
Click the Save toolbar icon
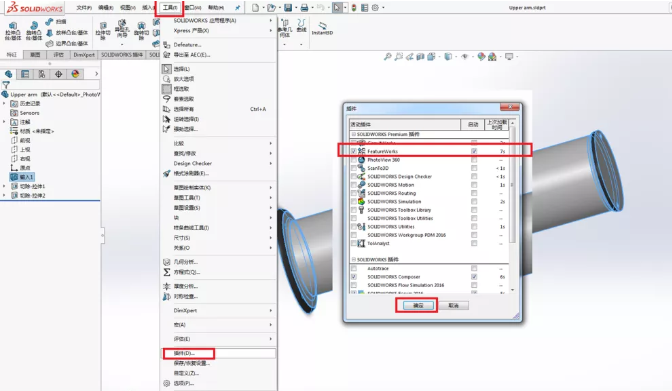coord(288,8)
